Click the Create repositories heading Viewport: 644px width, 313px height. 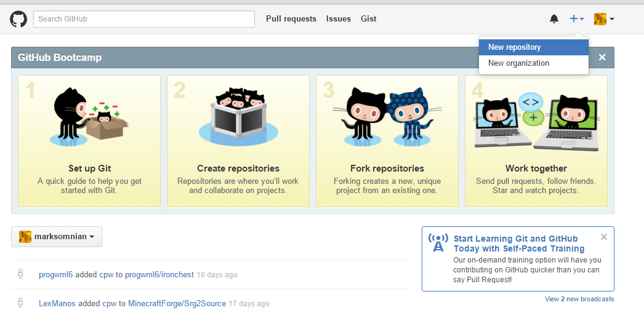coord(238,168)
